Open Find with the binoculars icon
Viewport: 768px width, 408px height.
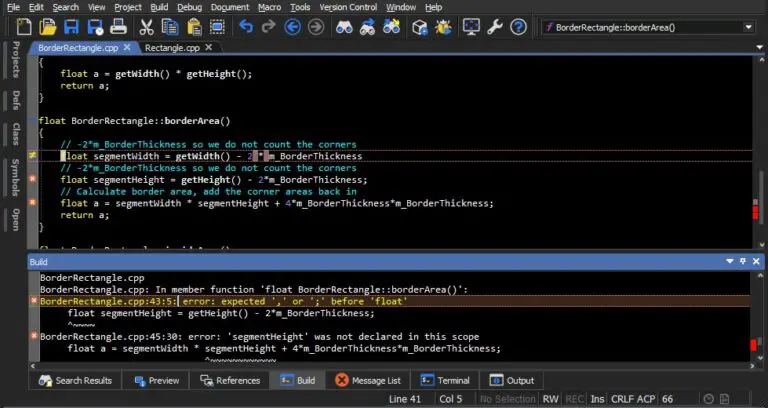tap(343, 27)
